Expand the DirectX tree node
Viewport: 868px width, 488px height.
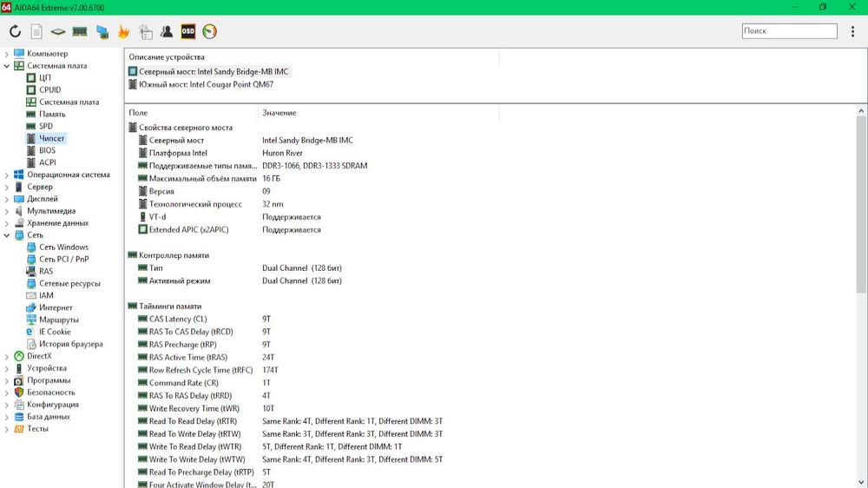(7, 356)
